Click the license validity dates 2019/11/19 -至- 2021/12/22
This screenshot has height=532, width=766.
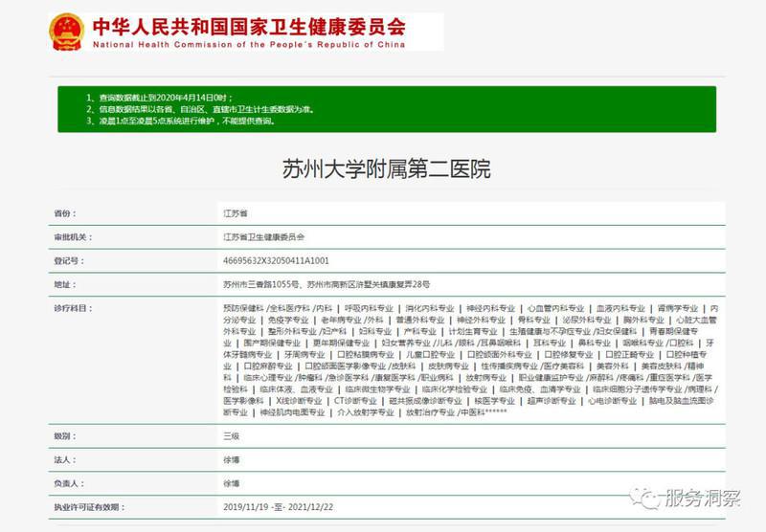(280, 507)
